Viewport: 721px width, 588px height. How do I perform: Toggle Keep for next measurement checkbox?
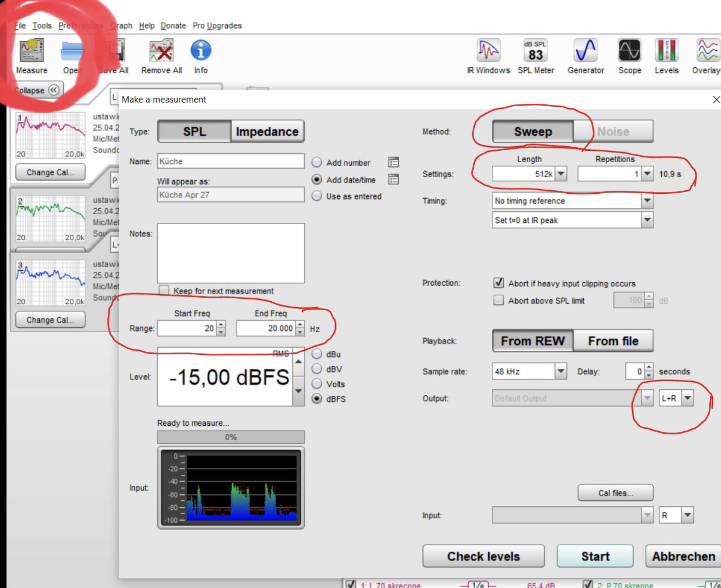point(164,290)
